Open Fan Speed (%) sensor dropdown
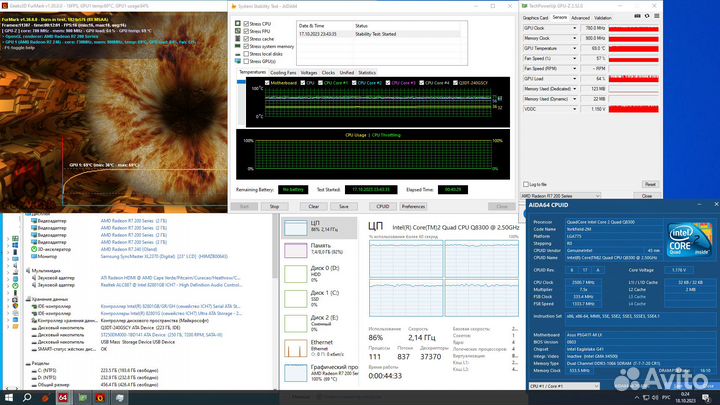This screenshot has width=720, height=405. 574,58
